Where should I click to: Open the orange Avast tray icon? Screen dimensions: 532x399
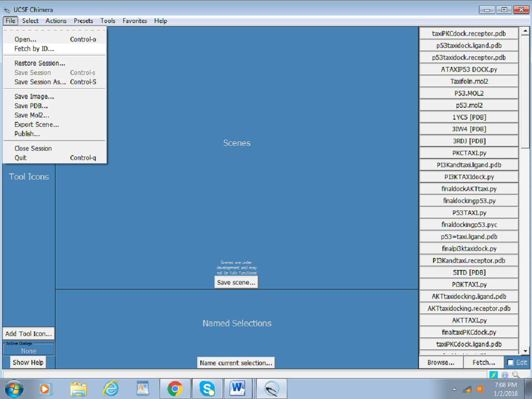pyautogui.click(x=479, y=389)
